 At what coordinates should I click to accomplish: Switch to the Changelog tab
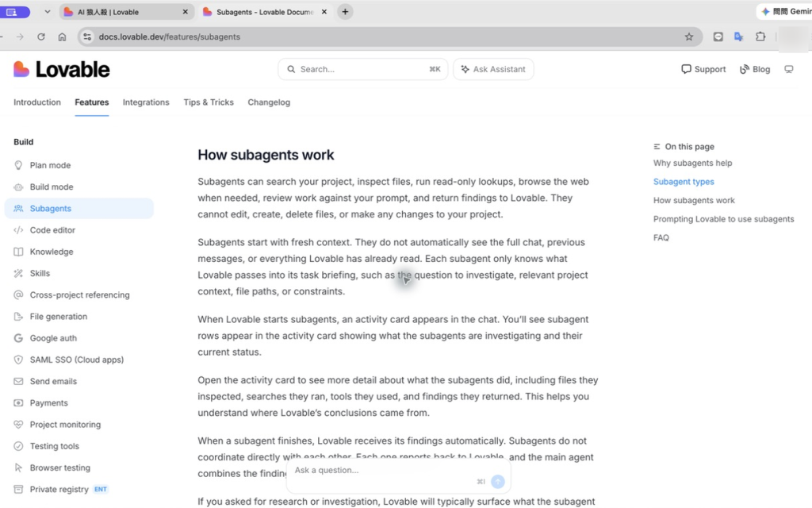click(269, 102)
